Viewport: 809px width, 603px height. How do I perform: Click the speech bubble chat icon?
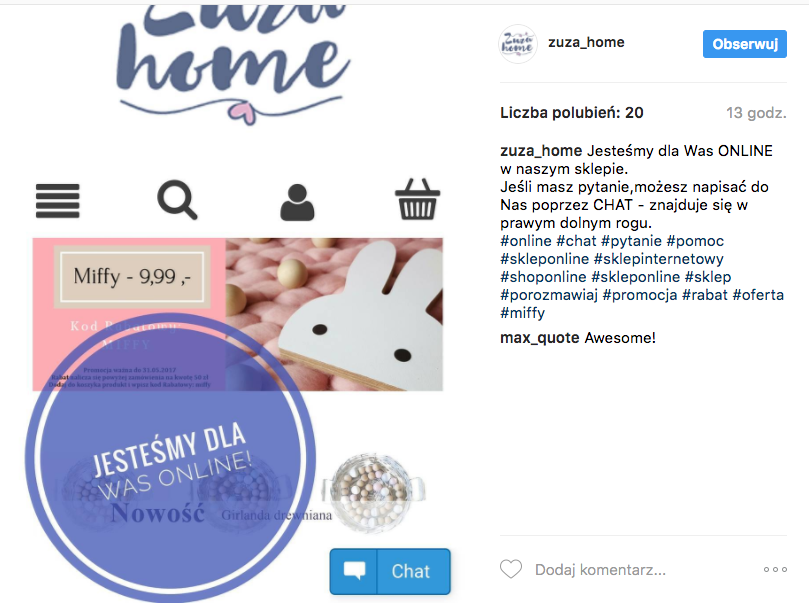(354, 571)
